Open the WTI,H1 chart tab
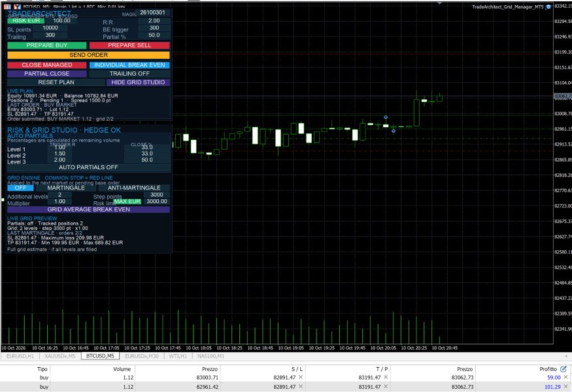The image size is (572, 392). [x=178, y=356]
